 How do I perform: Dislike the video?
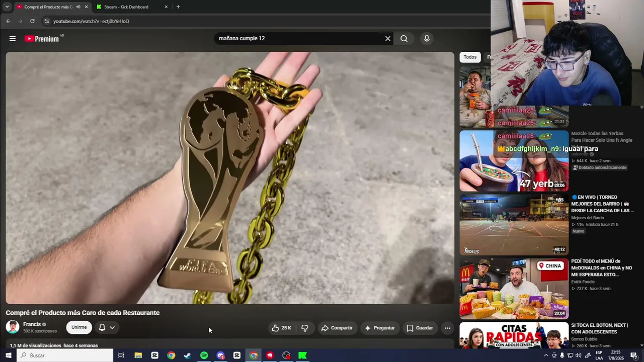pyautogui.click(x=305, y=328)
